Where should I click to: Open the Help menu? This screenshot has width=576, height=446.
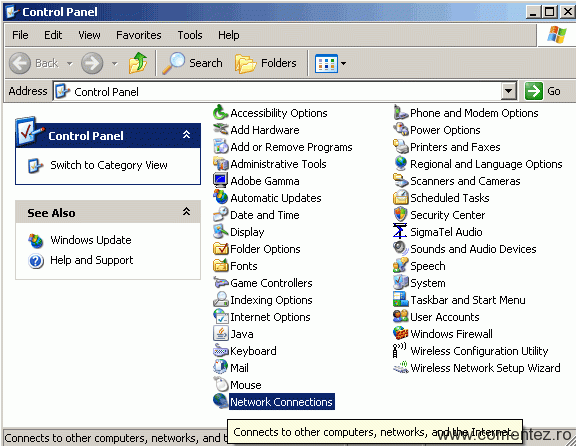pos(228,35)
